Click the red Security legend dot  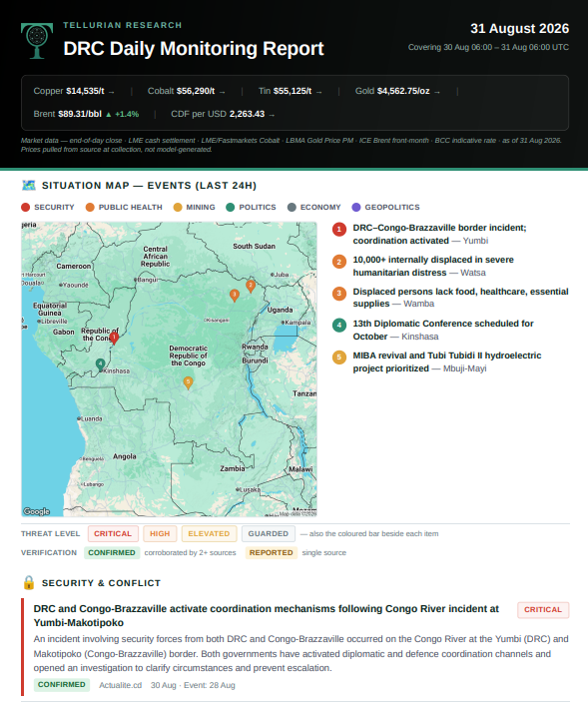[x=25, y=208]
